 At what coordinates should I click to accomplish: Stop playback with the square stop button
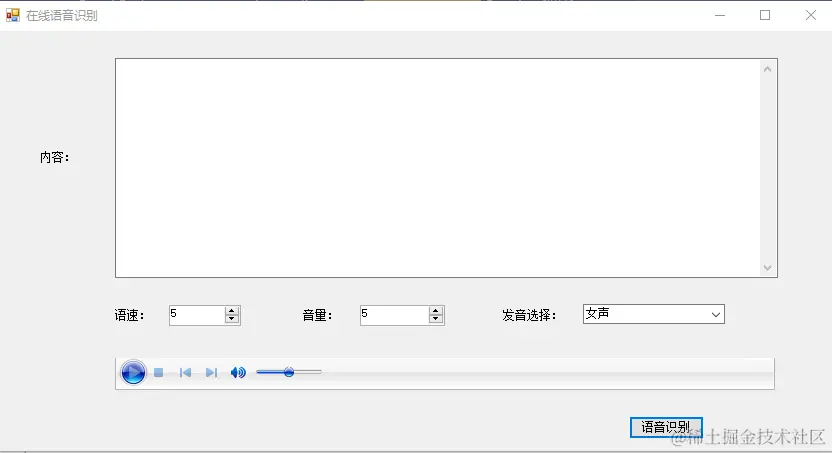(x=159, y=372)
